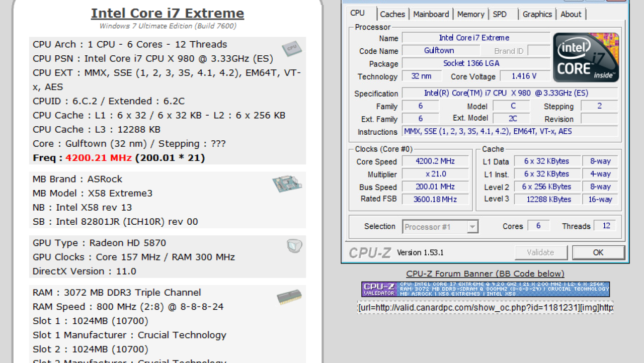644x363 pixels.
Task: Click the Level 2 value 6 x 256 KBytes
Action: tap(547, 187)
